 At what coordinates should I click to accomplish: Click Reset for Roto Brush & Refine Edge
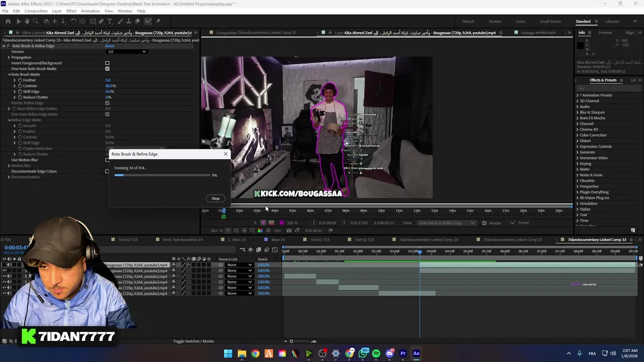[x=110, y=46]
